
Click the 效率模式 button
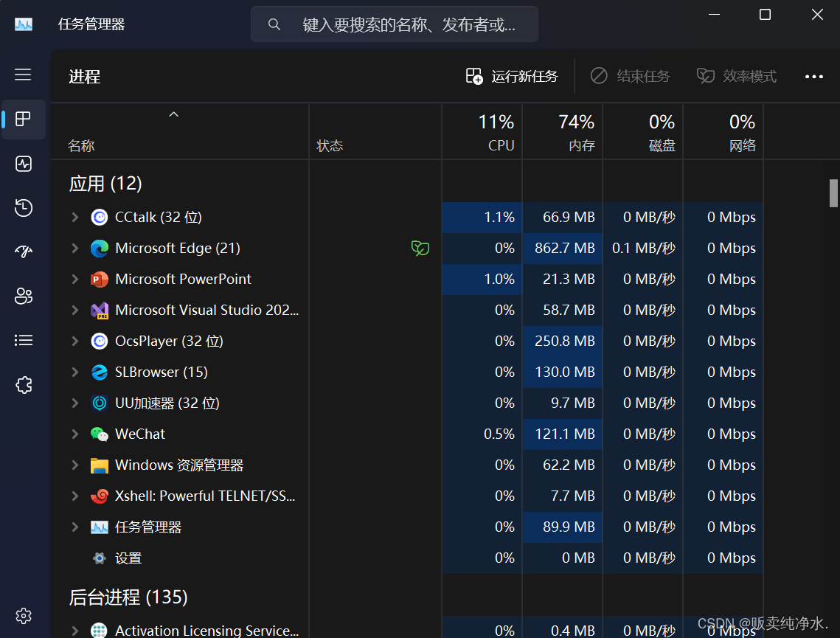pyautogui.click(x=737, y=76)
